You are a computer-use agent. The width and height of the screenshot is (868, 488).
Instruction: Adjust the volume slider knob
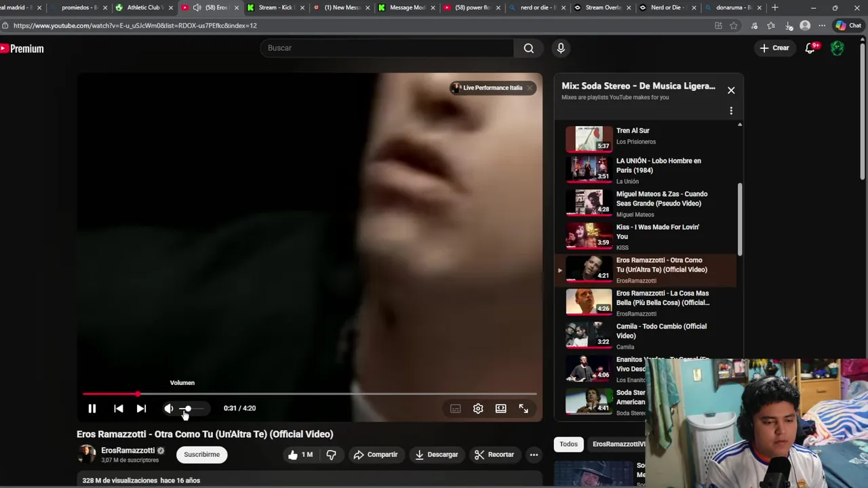pyautogui.click(x=188, y=409)
